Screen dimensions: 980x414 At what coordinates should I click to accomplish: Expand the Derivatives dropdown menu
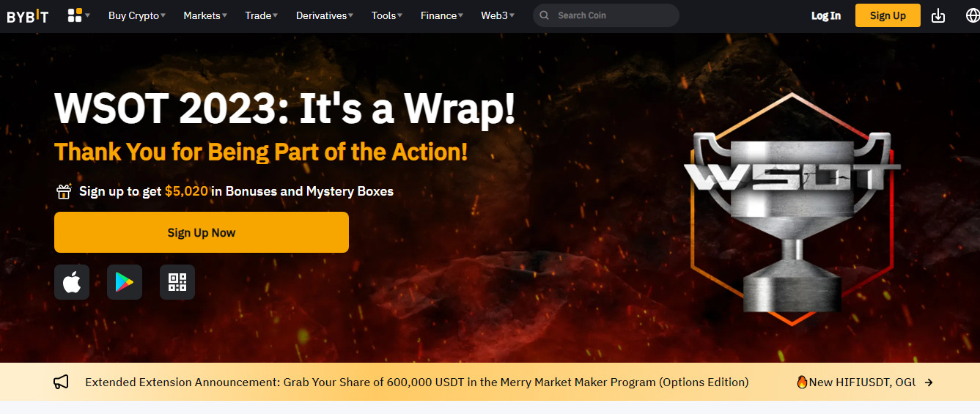[x=325, y=15]
